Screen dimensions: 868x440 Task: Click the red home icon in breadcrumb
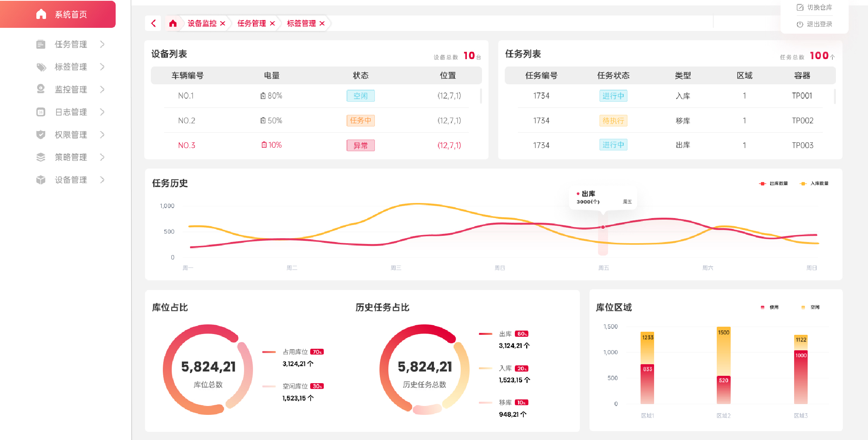(x=173, y=23)
